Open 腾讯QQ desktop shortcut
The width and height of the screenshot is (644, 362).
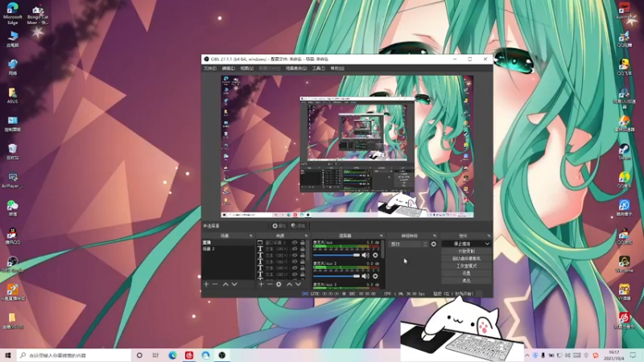(12, 236)
